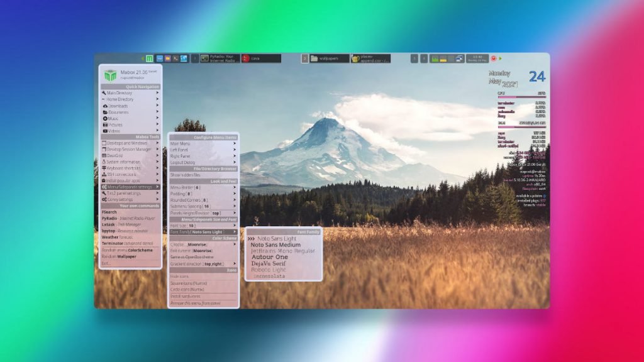The height and width of the screenshot is (362, 644).
Task: Select Noto Sans Medium in Font Family list
Action: 275,246
